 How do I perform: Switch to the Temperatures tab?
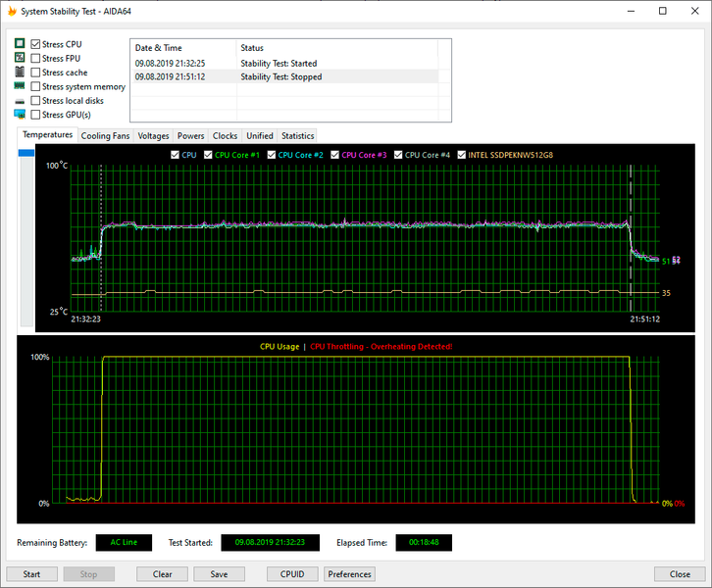(48, 135)
